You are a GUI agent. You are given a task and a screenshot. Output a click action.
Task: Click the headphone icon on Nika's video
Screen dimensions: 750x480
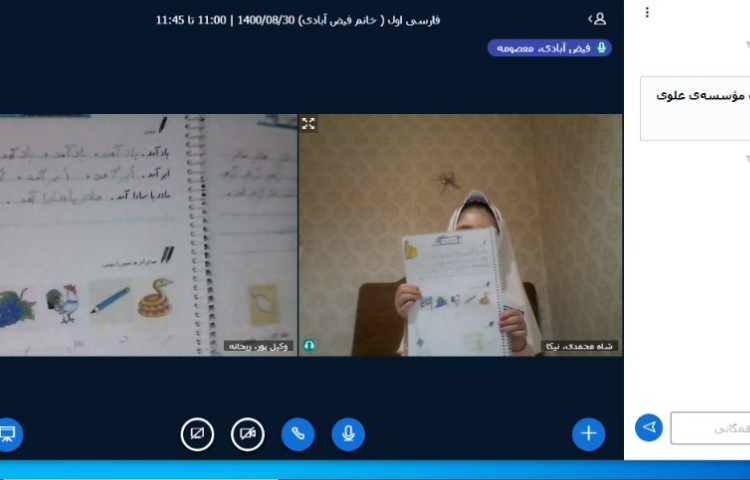coord(309,345)
